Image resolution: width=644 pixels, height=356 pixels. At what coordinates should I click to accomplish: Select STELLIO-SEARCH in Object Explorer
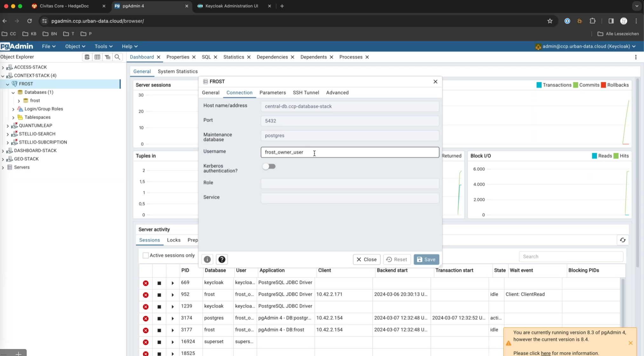[x=37, y=134]
